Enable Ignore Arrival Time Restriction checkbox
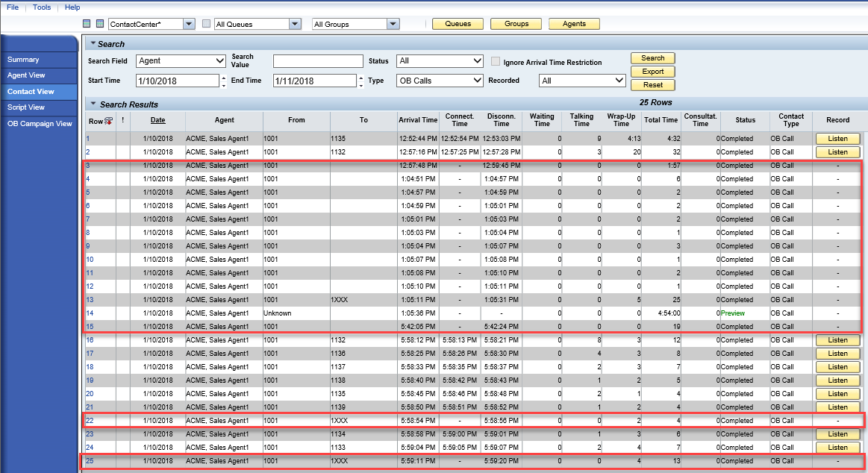This screenshot has height=473, width=868. tap(496, 61)
